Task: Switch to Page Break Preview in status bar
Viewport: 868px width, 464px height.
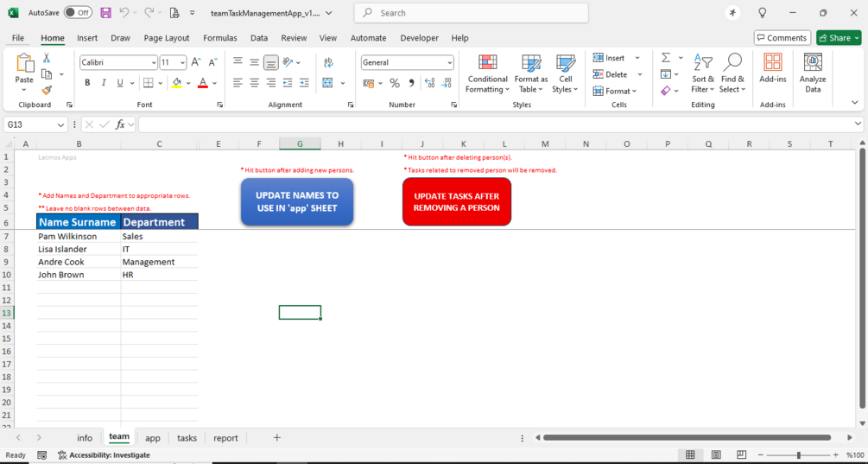Action: click(x=742, y=455)
